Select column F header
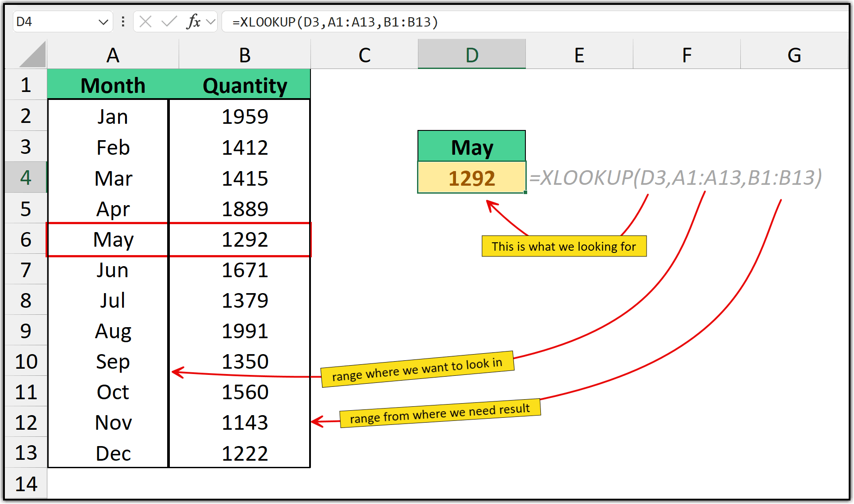 687,55
